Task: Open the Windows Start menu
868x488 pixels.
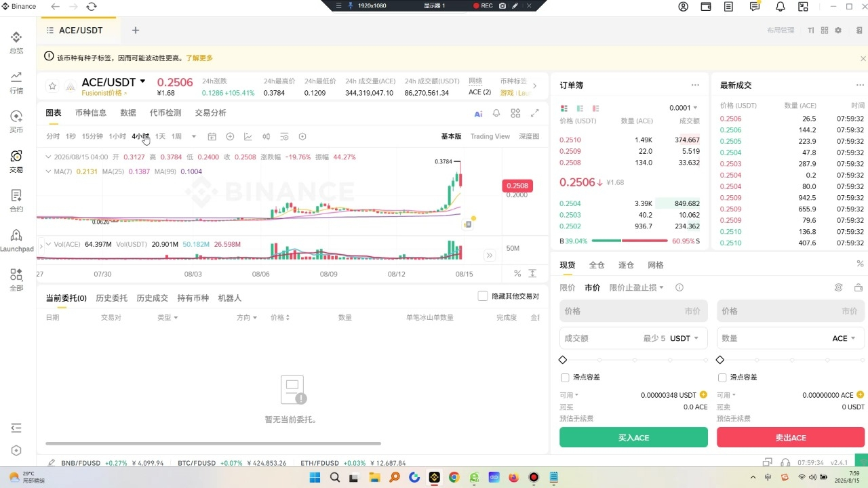Action: click(315, 477)
